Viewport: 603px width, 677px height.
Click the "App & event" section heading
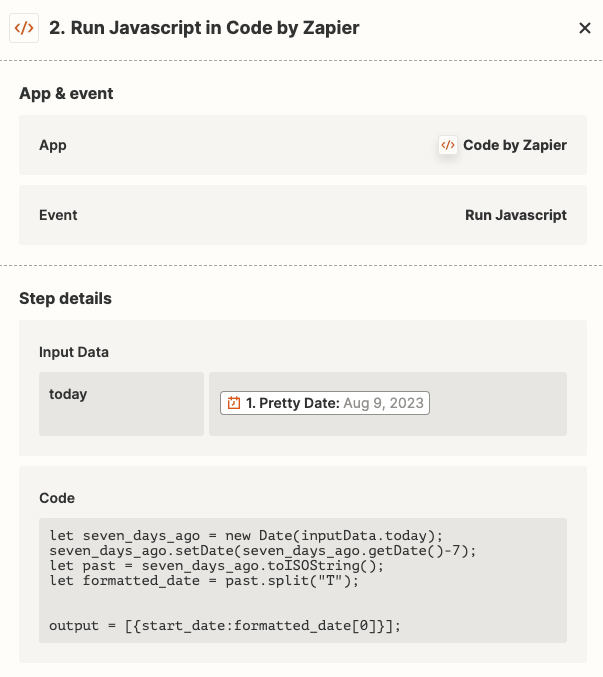coord(66,93)
